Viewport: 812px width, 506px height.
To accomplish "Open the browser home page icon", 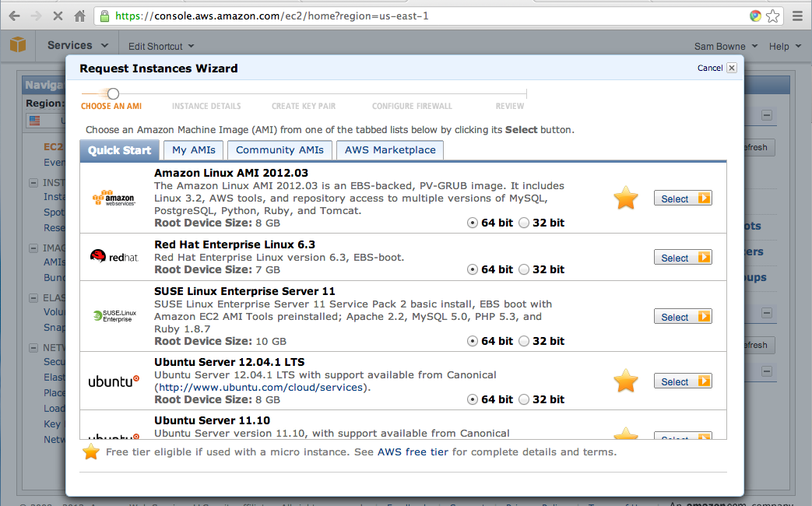I will click(x=79, y=16).
